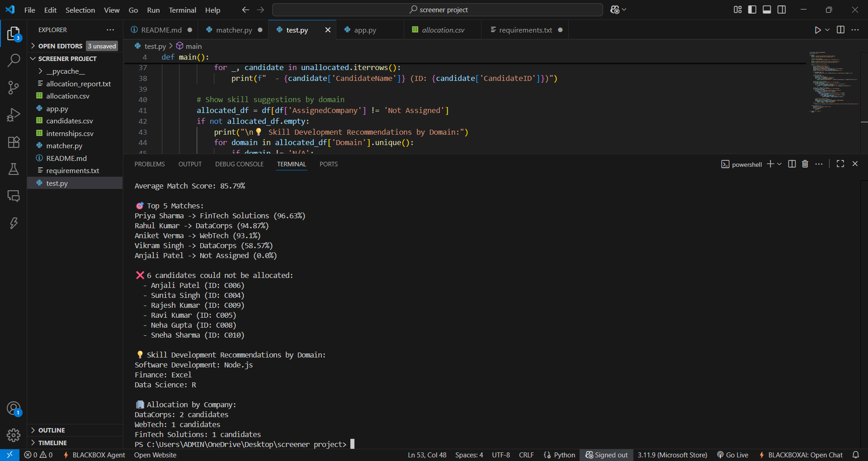Viewport: 868px width, 461px height.
Task: Open notifications bell in status bar
Action: click(x=856, y=455)
